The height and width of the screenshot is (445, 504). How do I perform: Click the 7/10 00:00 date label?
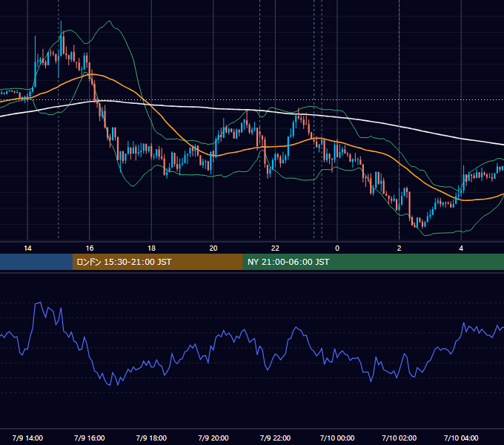click(x=337, y=438)
